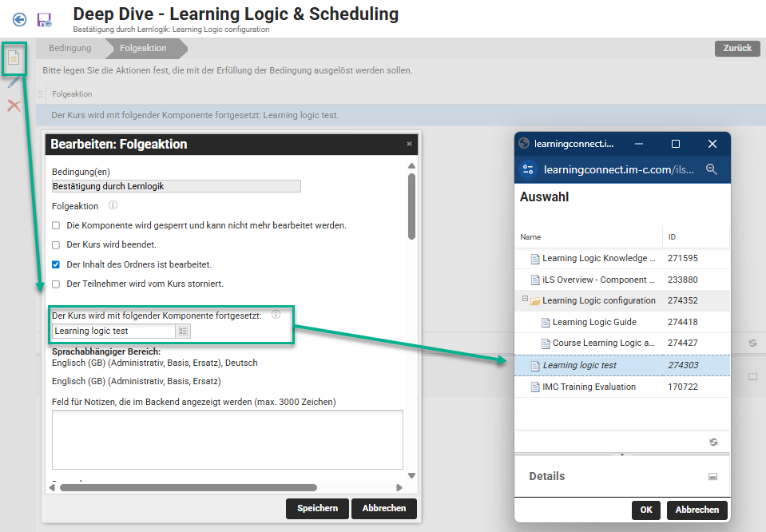Click OK in the Auswahl popup
This screenshot has width=766, height=532.
point(645,510)
